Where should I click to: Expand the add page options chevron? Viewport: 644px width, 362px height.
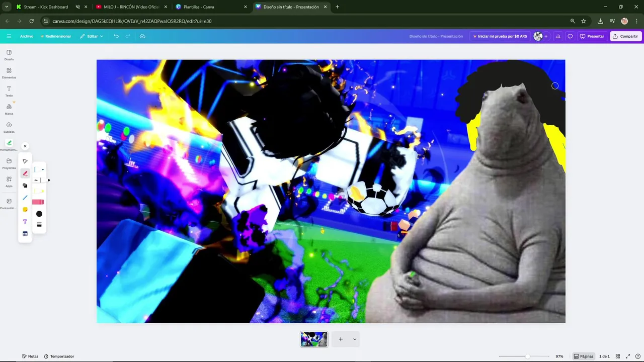(355, 339)
